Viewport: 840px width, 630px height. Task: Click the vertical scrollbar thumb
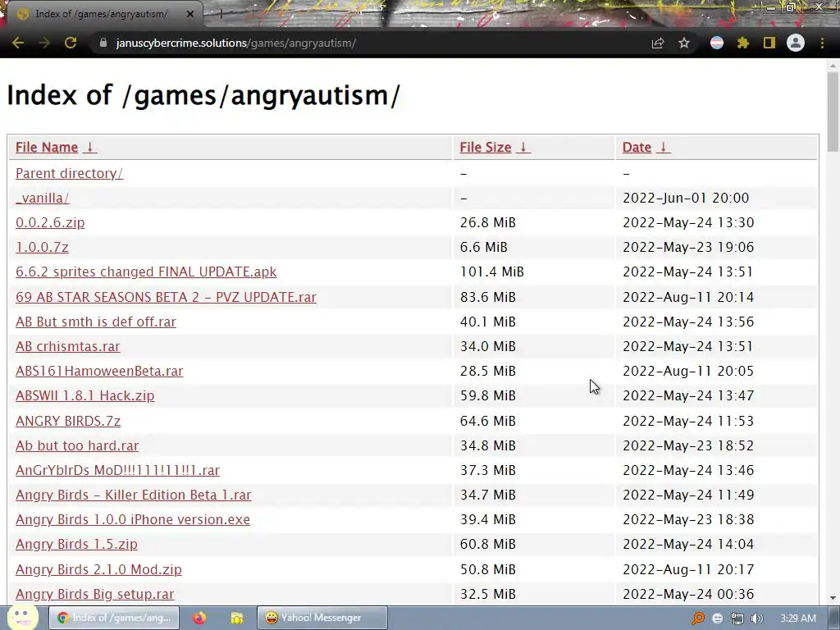[x=833, y=112]
